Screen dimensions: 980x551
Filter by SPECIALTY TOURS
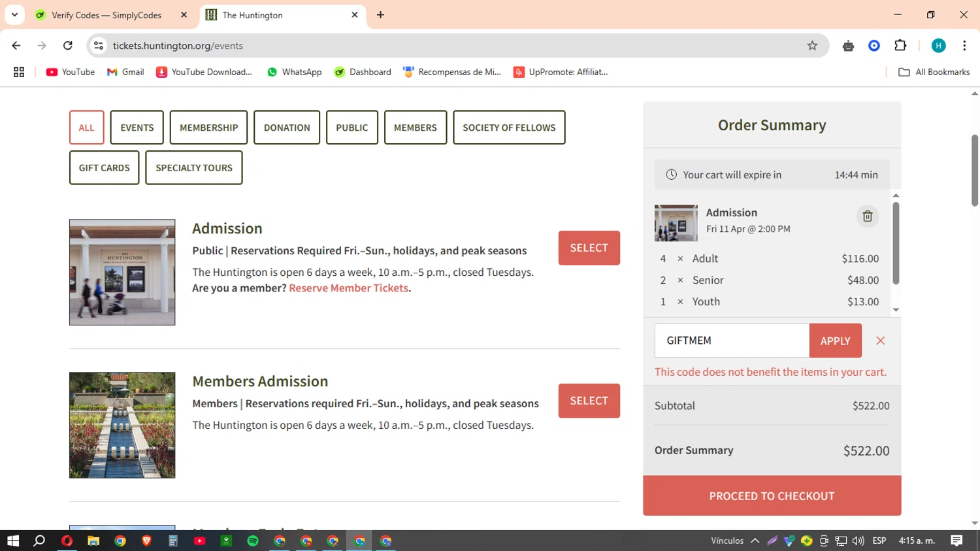pyautogui.click(x=194, y=167)
